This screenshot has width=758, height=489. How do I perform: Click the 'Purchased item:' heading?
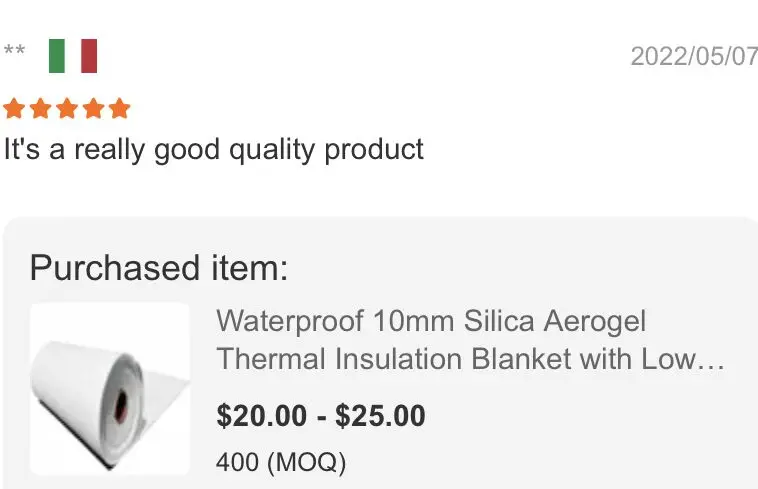(159, 268)
